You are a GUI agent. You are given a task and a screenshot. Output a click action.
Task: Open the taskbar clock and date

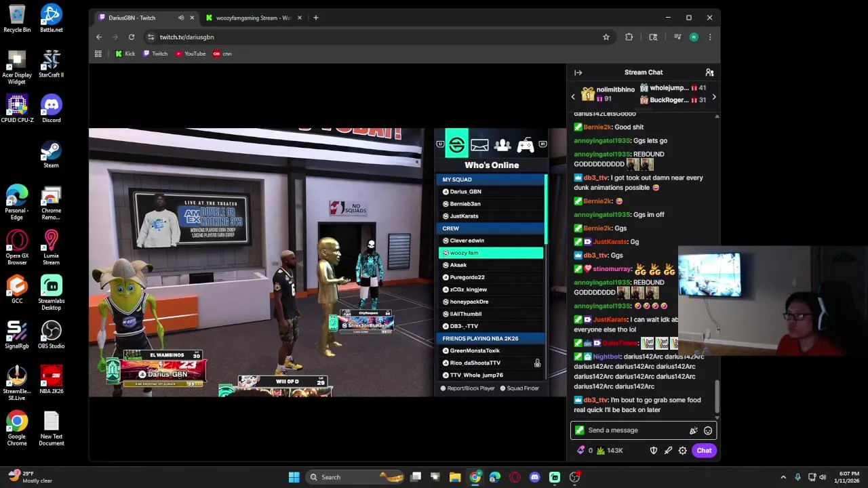tap(849, 477)
